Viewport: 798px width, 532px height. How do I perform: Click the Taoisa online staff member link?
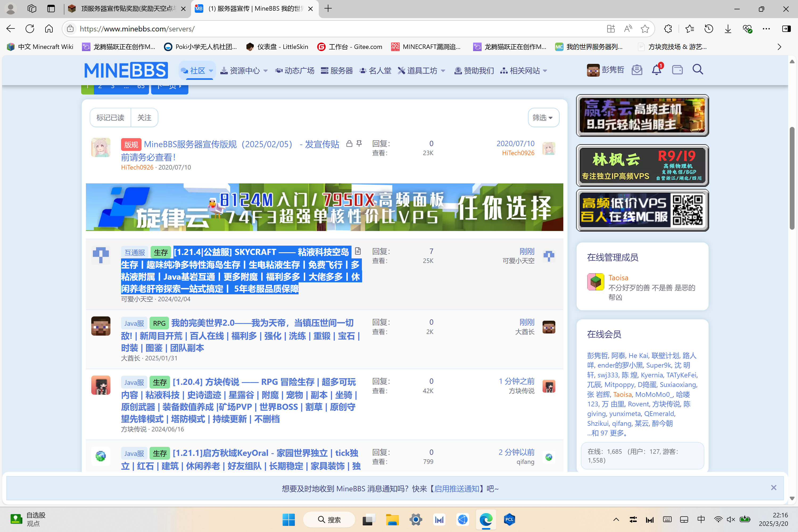point(618,278)
